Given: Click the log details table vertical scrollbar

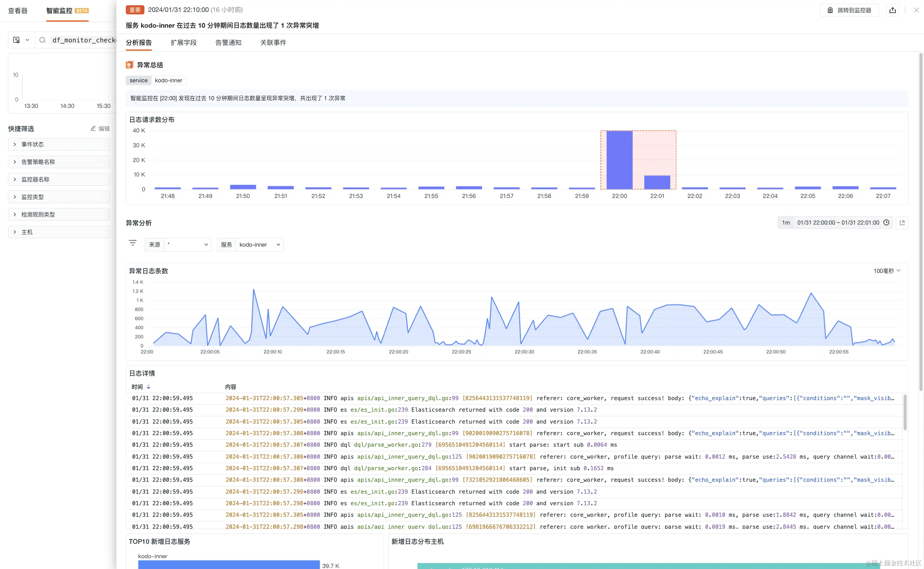Looking at the screenshot, I should pyautogui.click(x=905, y=412).
